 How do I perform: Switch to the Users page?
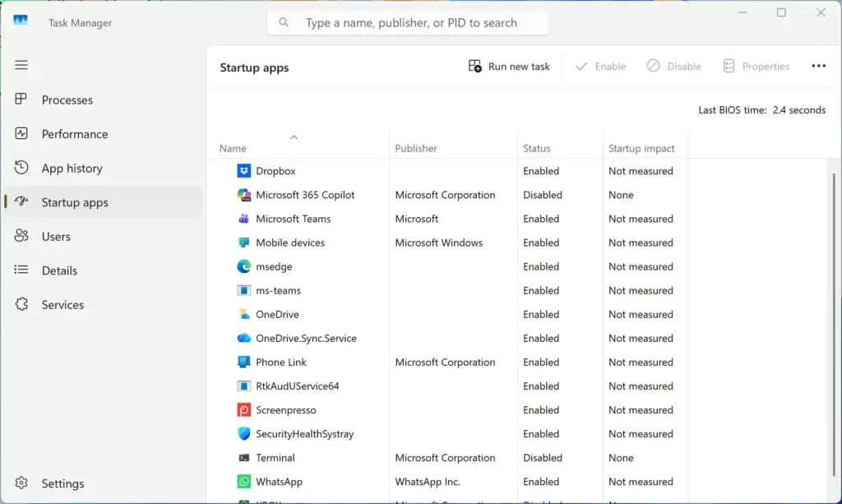103,236
